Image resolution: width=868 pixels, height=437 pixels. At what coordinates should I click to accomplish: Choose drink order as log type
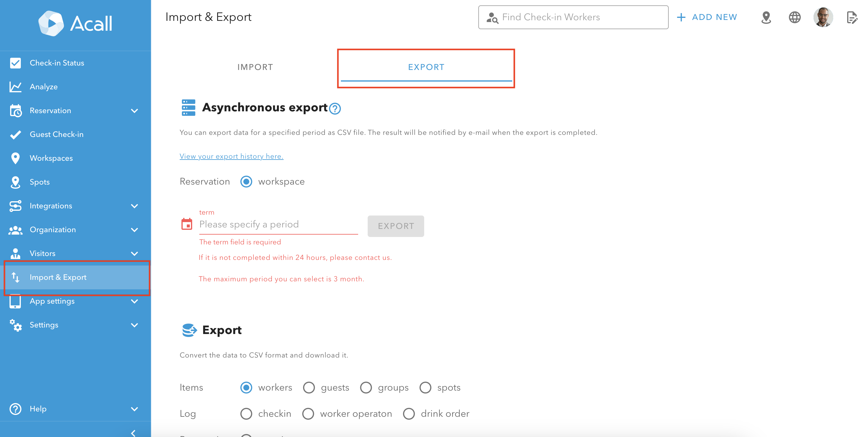pos(409,413)
